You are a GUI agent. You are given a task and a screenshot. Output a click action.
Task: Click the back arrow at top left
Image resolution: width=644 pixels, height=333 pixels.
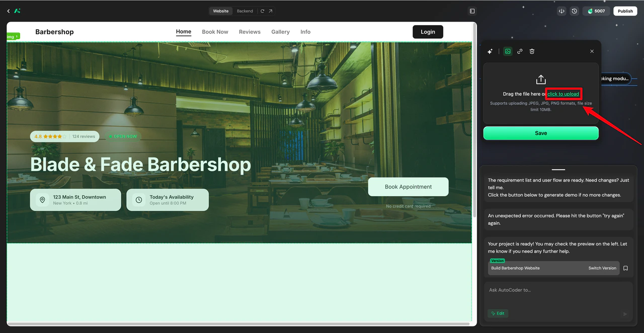pos(8,11)
